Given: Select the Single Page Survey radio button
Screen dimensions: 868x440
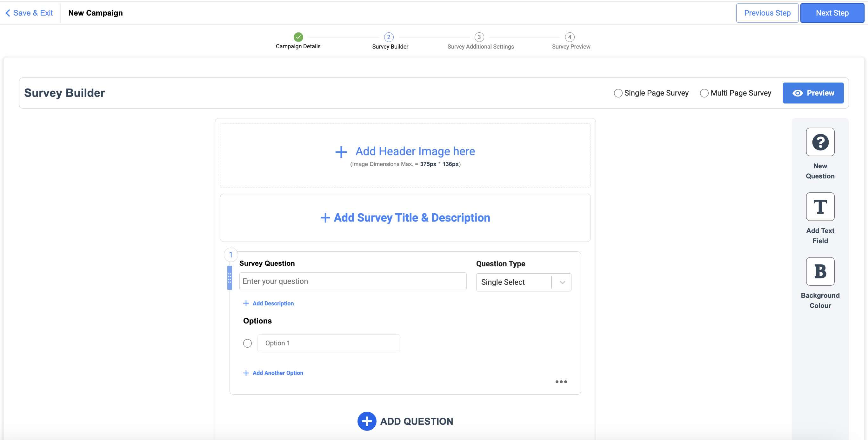Looking at the screenshot, I should (618, 93).
